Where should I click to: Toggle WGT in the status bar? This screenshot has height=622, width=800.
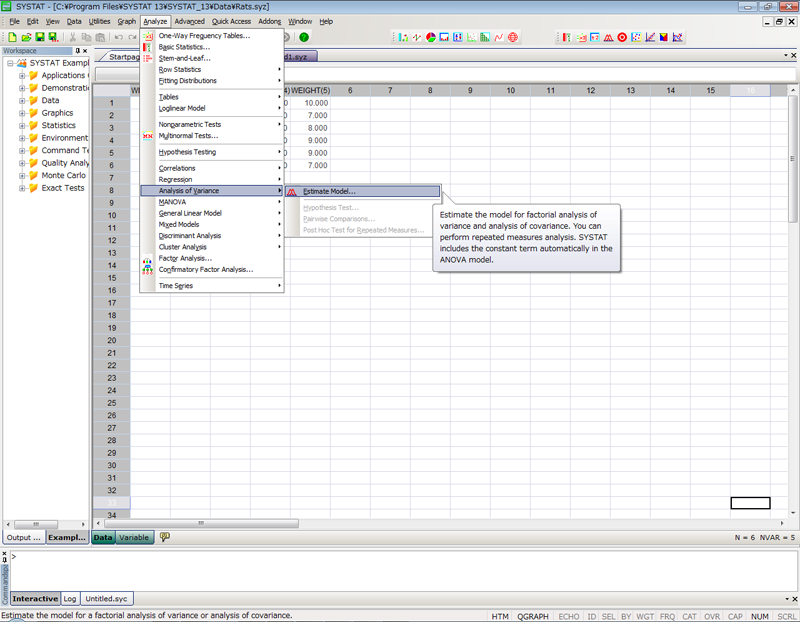(645, 616)
